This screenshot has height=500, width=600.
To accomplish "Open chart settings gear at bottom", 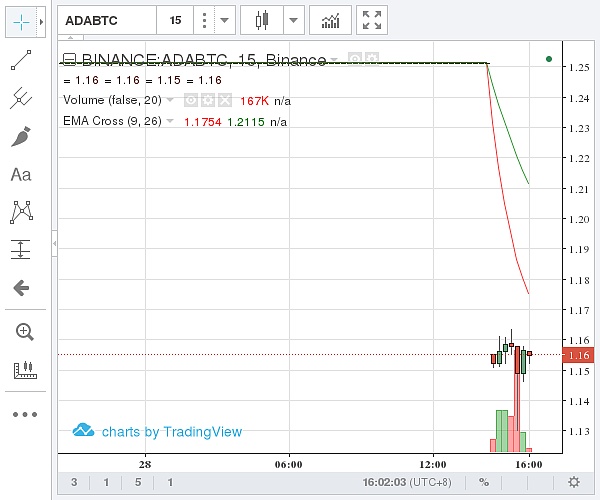I will (x=573, y=482).
